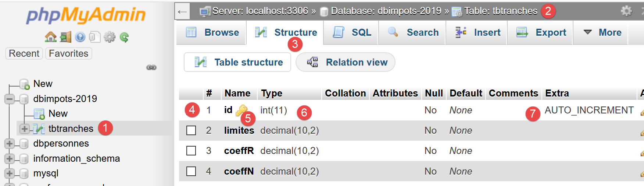Select the dbpersonnes database in the tree
The width and height of the screenshot is (644, 186).
61,143
